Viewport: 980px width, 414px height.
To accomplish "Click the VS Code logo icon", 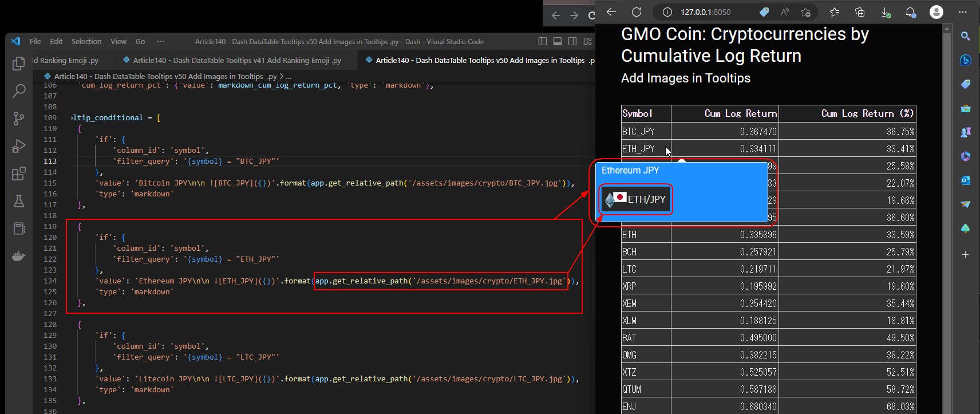I will click(x=15, y=41).
